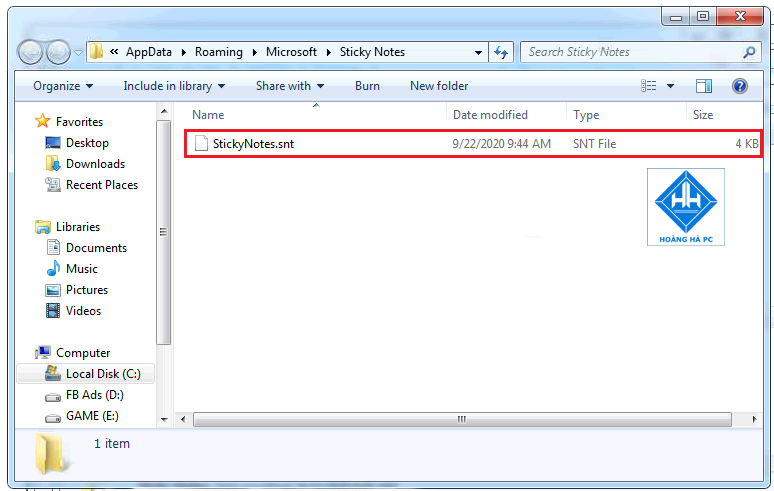Go forward with the Forward arrow button
This screenshot has width=774, height=491.
pyautogui.click(x=58, y=52)
